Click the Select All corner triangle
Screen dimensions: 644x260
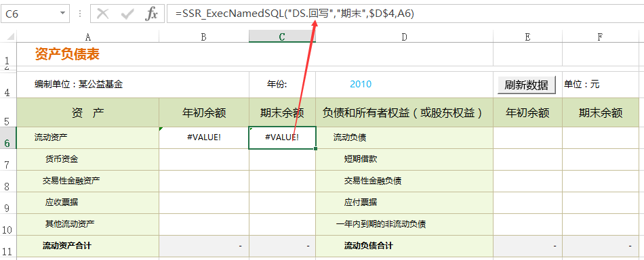(x=8, y=37)
